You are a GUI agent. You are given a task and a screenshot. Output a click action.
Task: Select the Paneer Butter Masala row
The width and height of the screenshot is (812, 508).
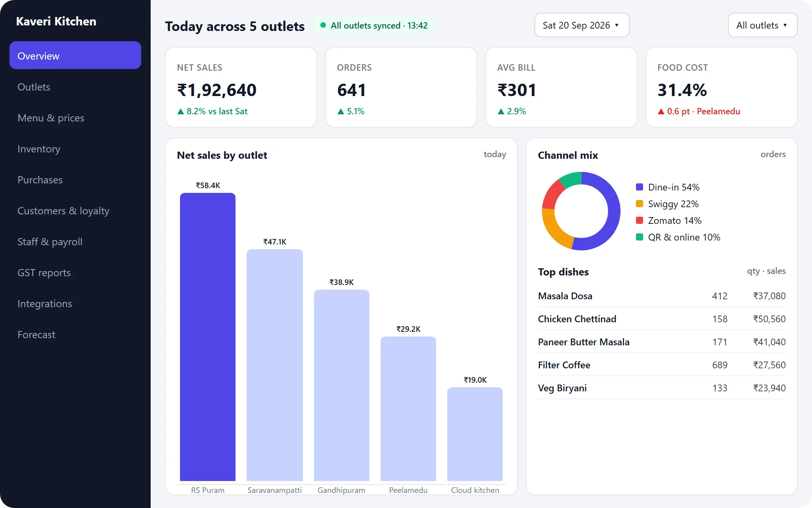[x=662, y=342]
